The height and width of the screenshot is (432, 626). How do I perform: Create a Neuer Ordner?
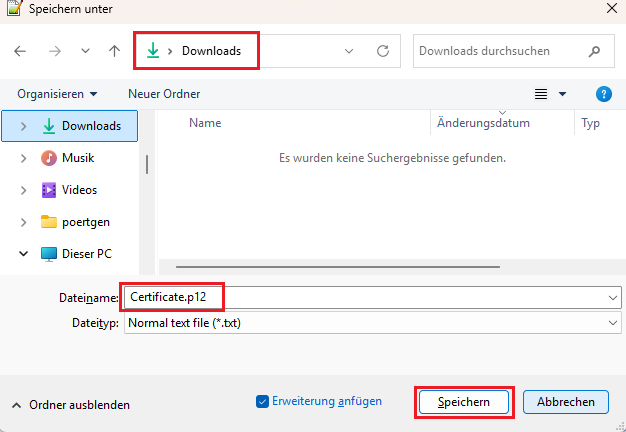[164, 94]
